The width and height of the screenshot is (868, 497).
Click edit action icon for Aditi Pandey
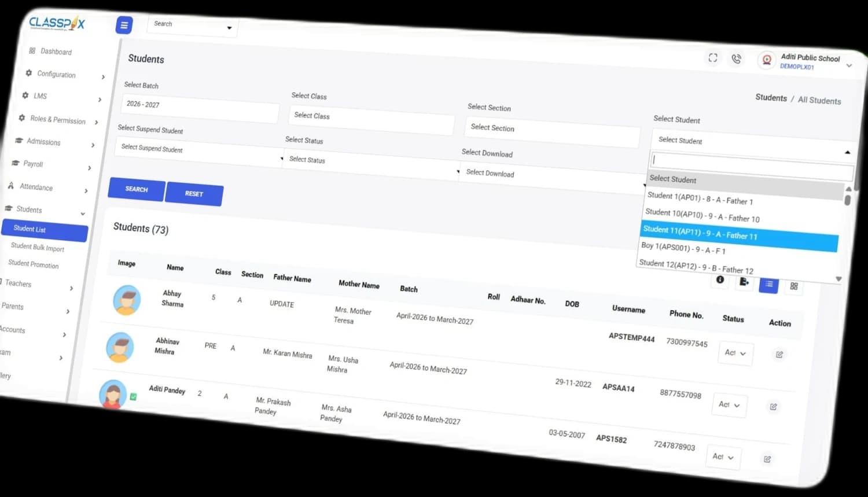(x=767, y=459)
